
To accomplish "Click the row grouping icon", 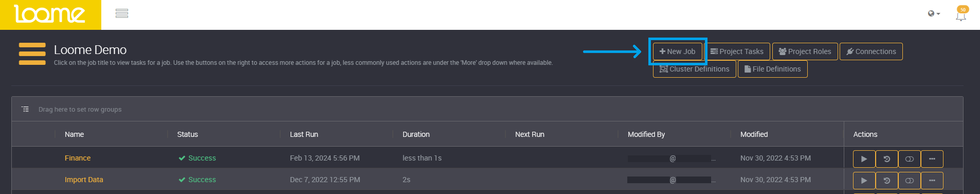I will click(25, 109).
